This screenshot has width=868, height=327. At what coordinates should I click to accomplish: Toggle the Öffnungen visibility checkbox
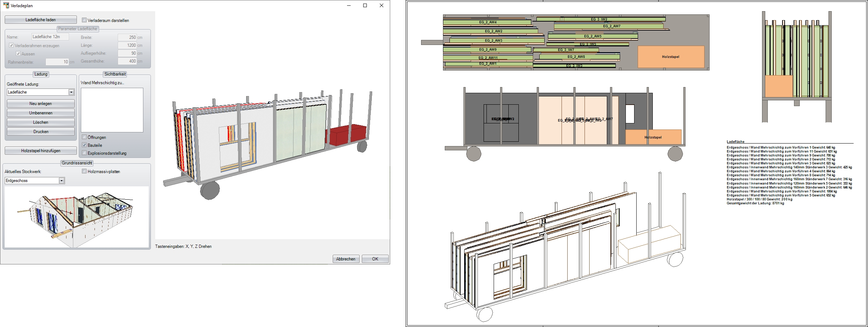click(x=84, y=137)
